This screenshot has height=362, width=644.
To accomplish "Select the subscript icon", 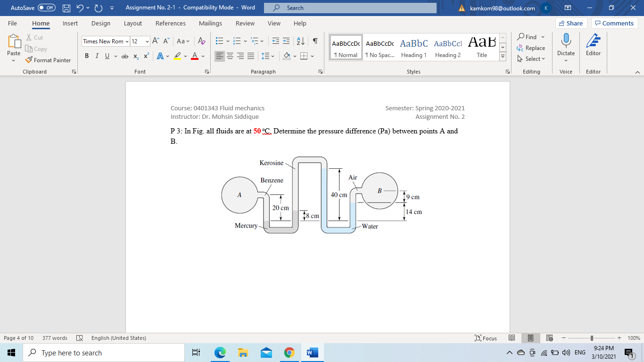I will click(135, 56).
